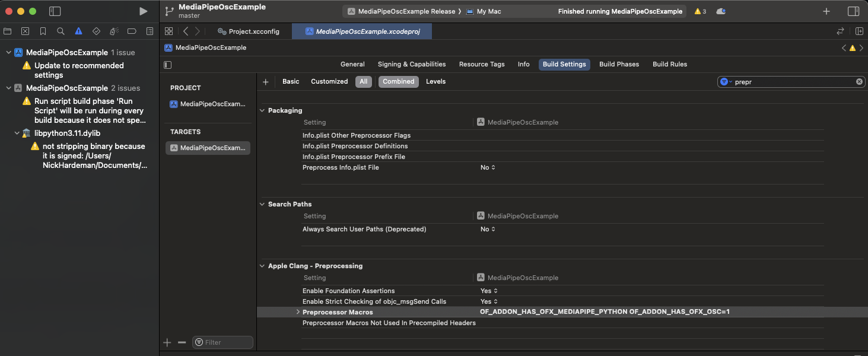The image size is (868, 356).
Task: Open the Project navigator folder icon
Action: click(x=8, y=31)
